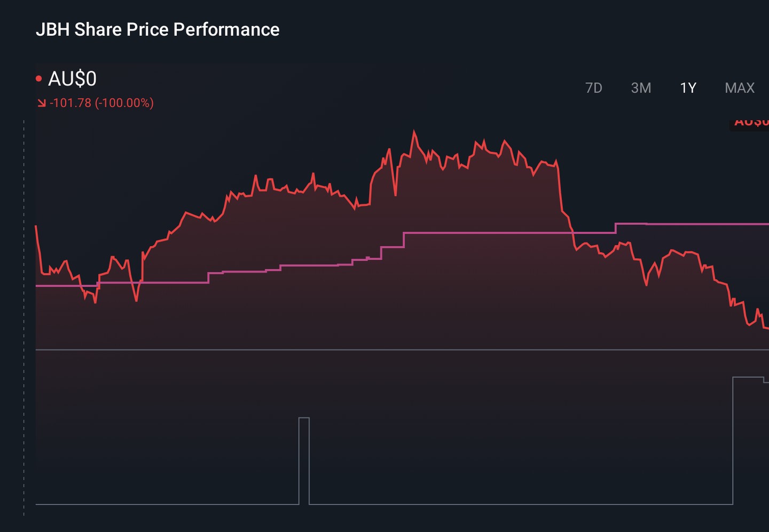Click the dashed vertical line on the chart's left
769x532 pixels.
click(x=24, y=318)
